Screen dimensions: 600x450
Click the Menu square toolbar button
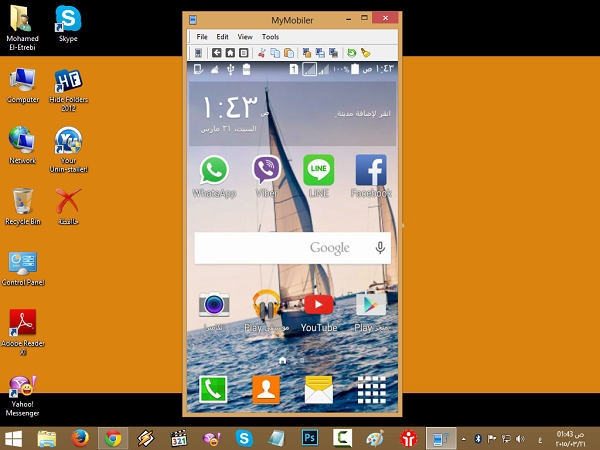(243, 53)
